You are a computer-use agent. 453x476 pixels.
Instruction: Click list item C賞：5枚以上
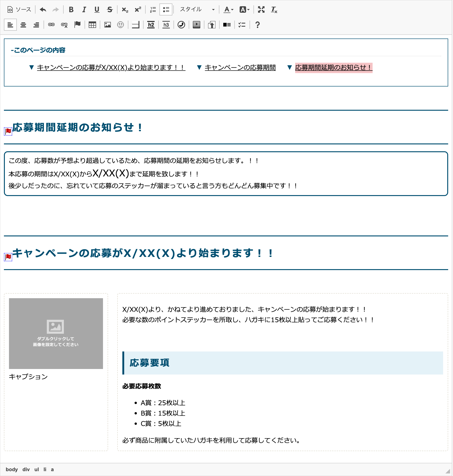point(161,424)
